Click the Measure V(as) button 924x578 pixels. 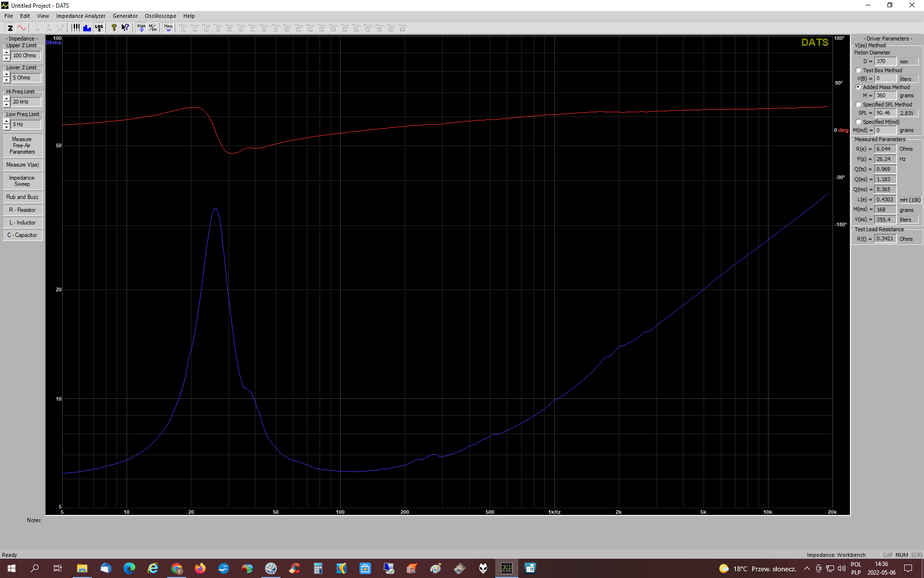[22, 165]
